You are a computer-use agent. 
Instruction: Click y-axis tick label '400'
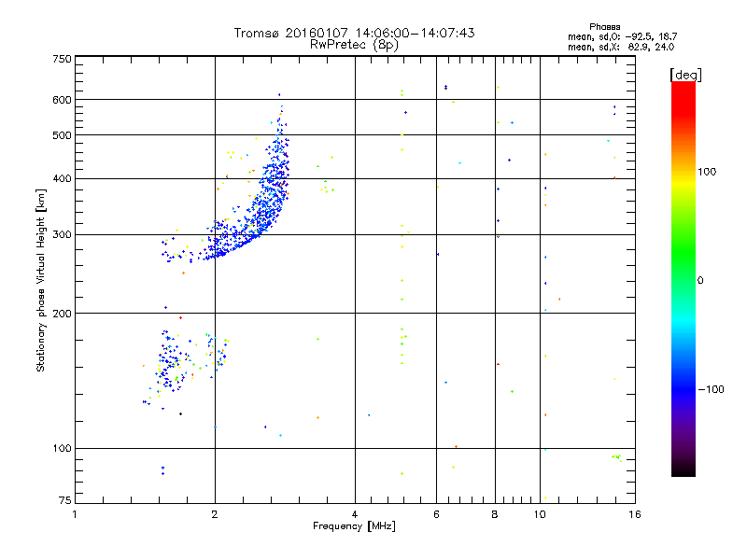pyautogui.click(x=62, y=179)
